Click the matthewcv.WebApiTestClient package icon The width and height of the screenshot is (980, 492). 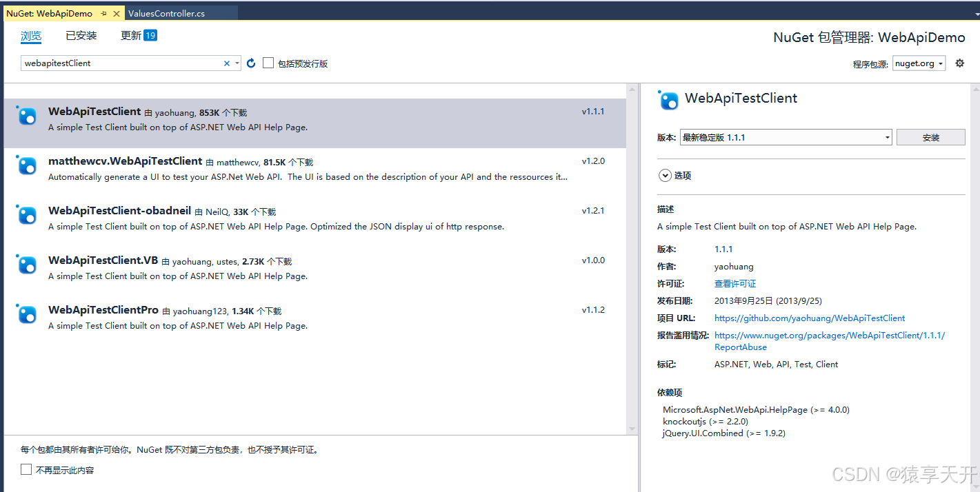pos(26,165)
